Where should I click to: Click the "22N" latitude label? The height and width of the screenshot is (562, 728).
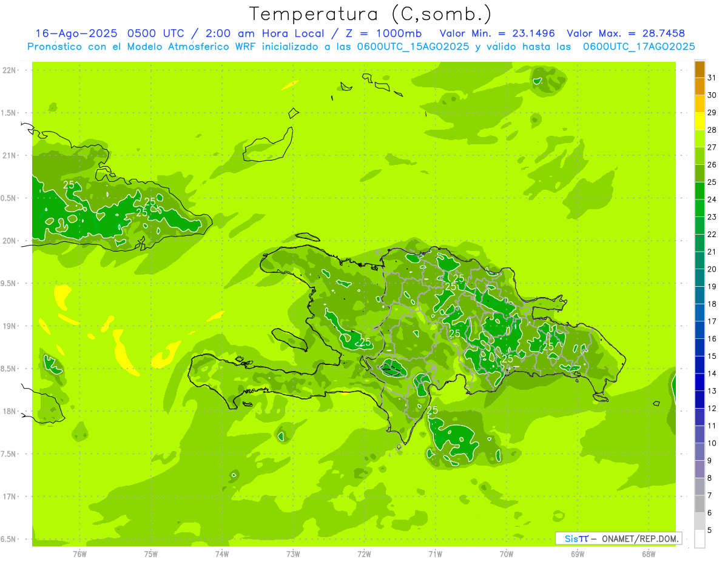pyautogui.click(x=10, y=70)
